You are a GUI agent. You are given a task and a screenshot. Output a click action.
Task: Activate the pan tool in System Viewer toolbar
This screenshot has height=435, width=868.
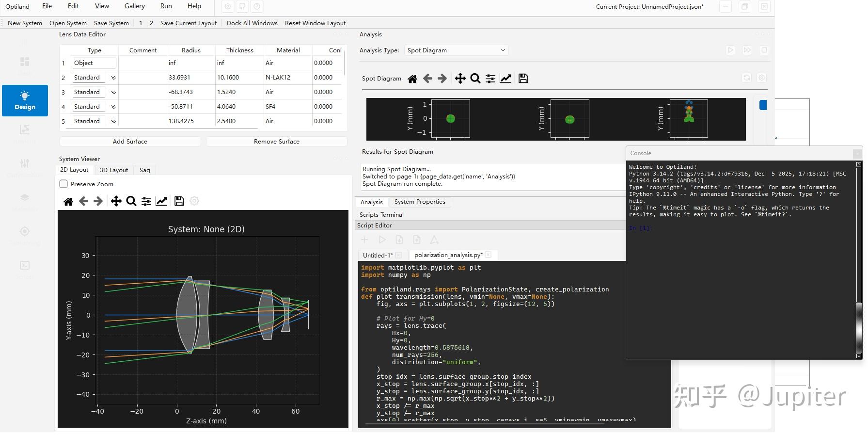click(116, 201)
